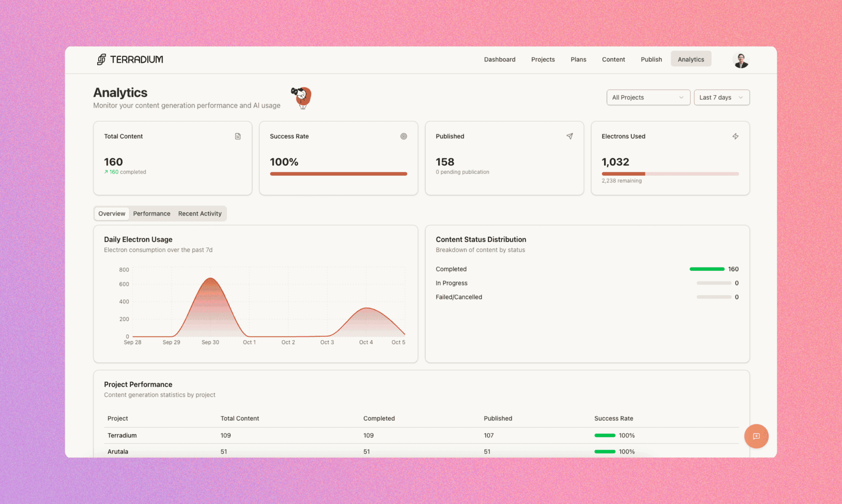This screenshot has height=504, width=842.
Task: Navigate to the Plans section
Action: pos(578,59)
